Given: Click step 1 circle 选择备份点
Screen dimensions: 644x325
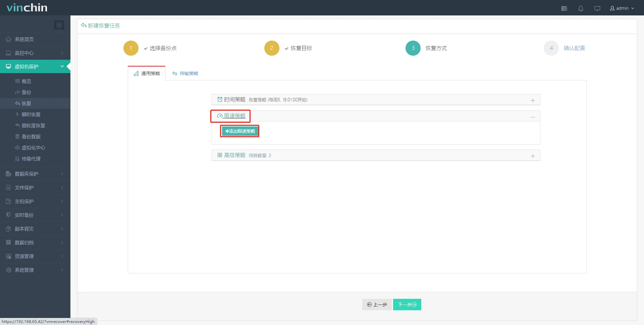Looking at the screenshot, I should click(131, 48).
